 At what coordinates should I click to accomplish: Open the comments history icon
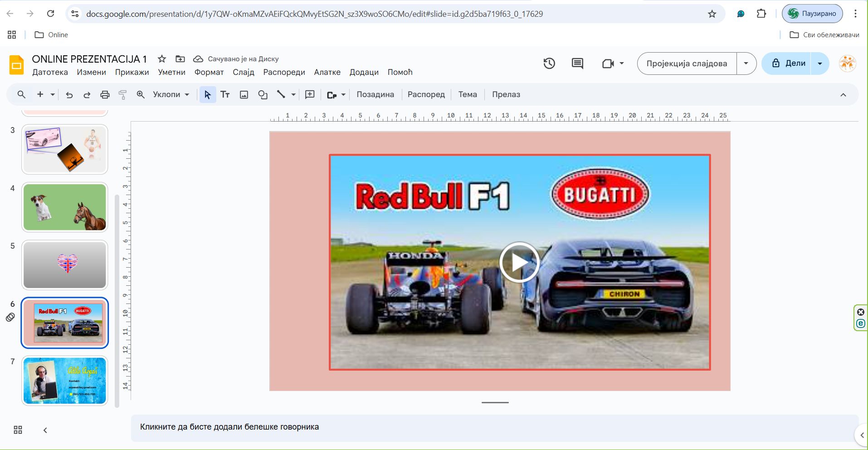point(577,64)
